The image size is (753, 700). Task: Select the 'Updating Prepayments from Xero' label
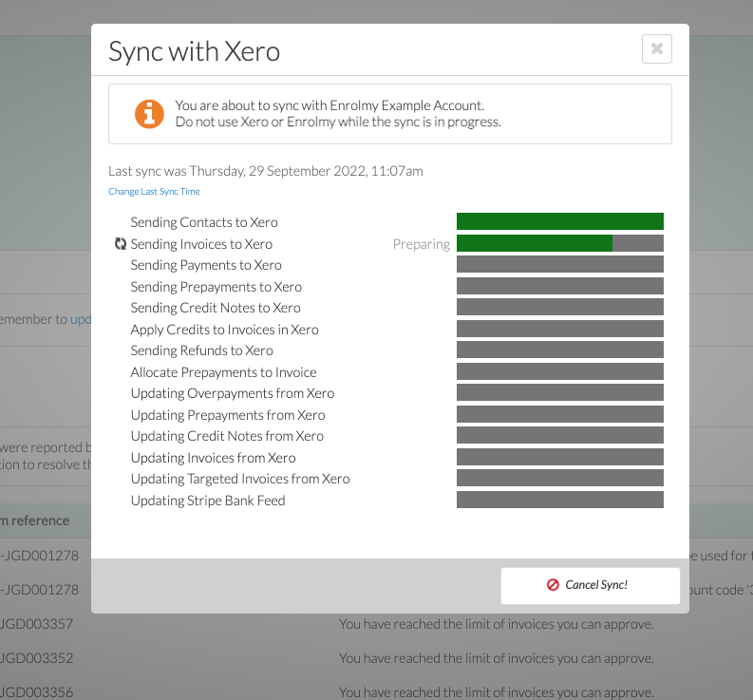(x=228, y=415)
